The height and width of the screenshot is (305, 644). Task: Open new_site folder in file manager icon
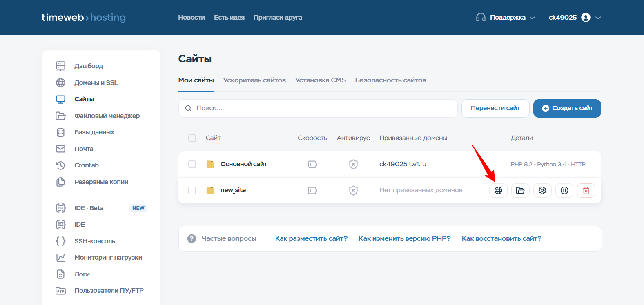520,190
